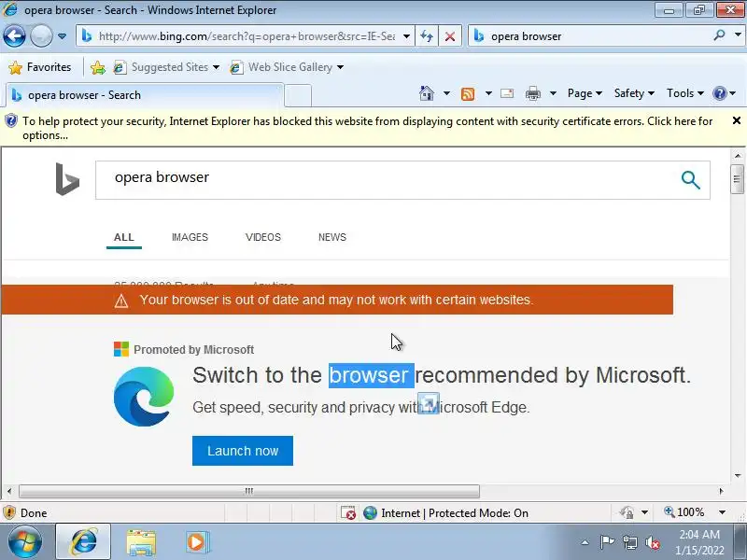Screen dimensions: 747x560
Task: Open the search provider dropdown arrow
Action: (738, 35)
